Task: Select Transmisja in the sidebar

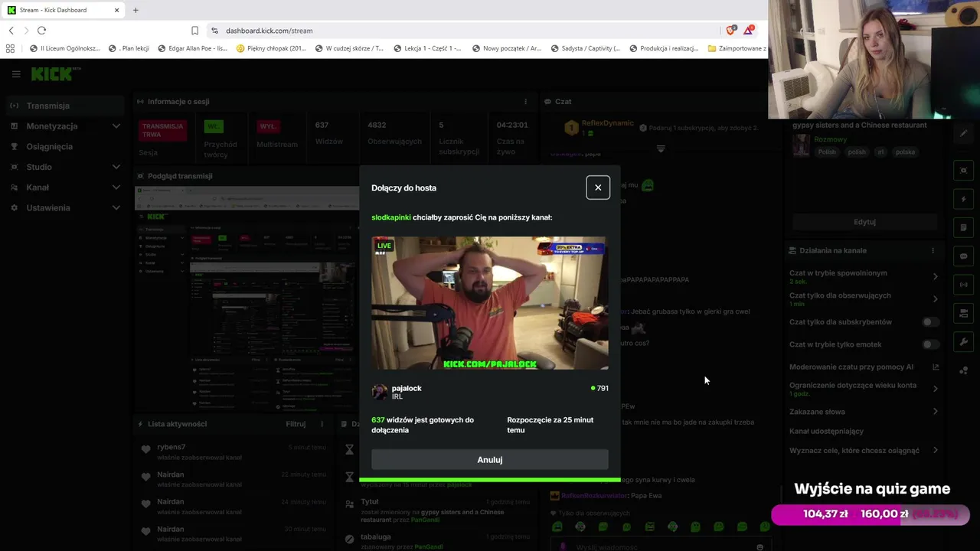Action: (x=64, y=106)
